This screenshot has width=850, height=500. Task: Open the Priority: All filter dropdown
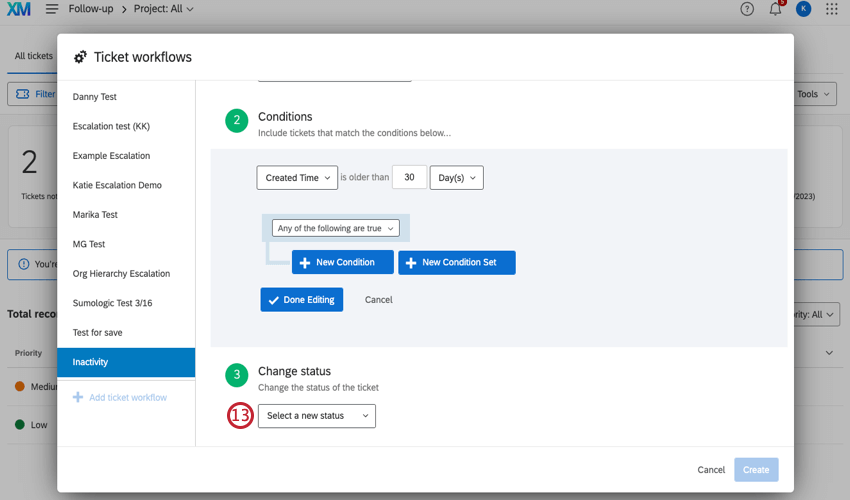point(816,315)
